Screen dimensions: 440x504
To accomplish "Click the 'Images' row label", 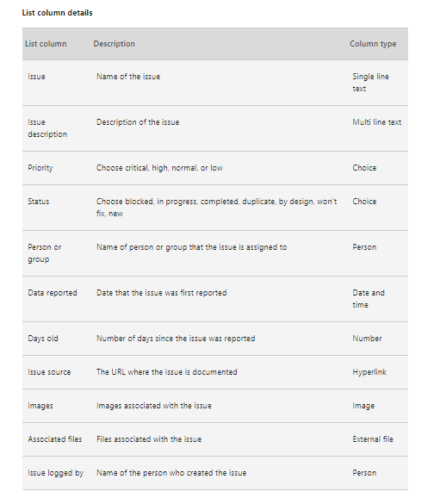I will [40, 406].
